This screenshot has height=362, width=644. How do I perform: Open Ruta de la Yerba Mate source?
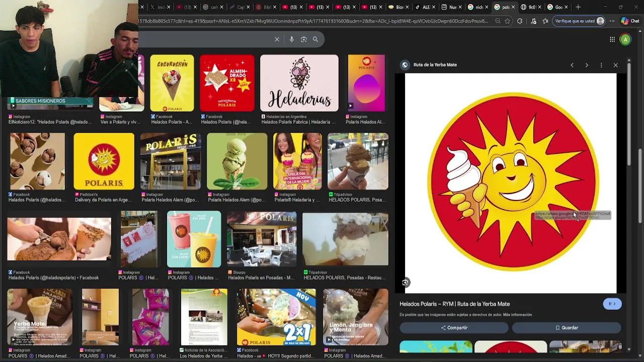[435, 65]
